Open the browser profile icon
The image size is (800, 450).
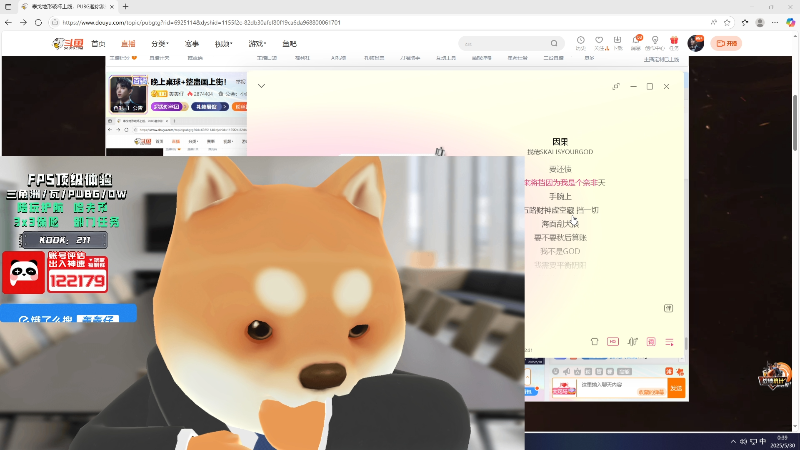[x=760, y=22]
